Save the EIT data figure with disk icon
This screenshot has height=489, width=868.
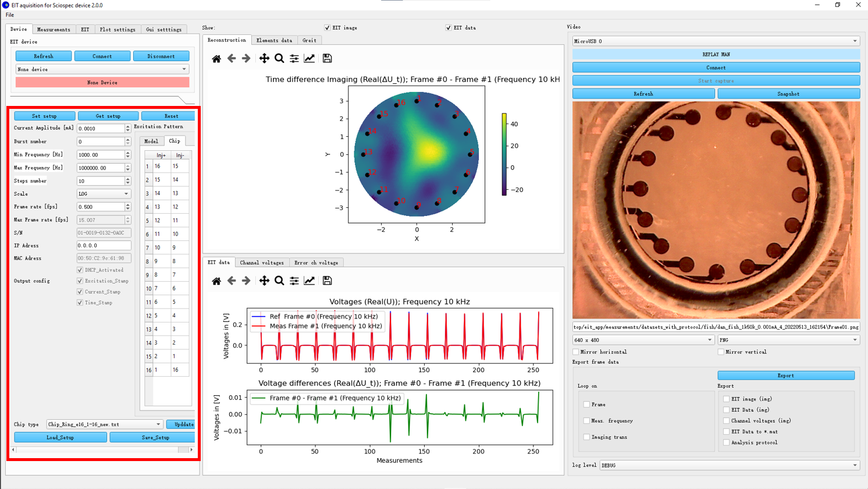(328, 281)
